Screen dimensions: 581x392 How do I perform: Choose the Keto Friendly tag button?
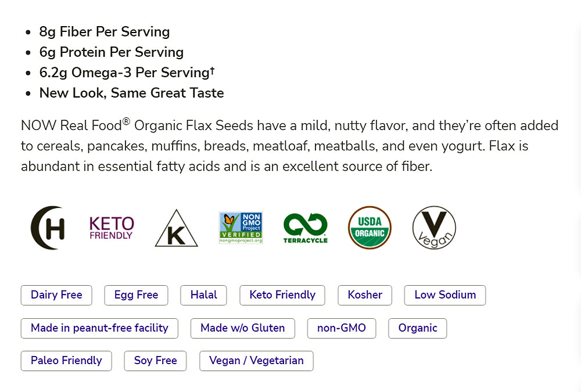point(282,295)
